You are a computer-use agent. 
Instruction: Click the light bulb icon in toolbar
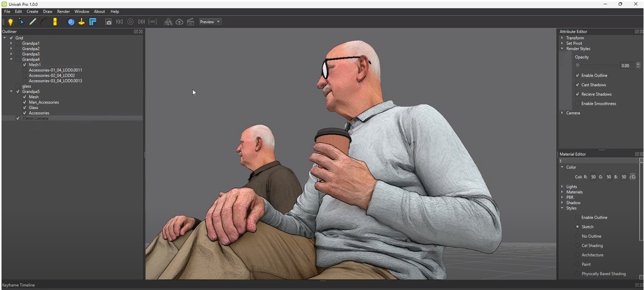pyautogui.click(x=10, y=22)
